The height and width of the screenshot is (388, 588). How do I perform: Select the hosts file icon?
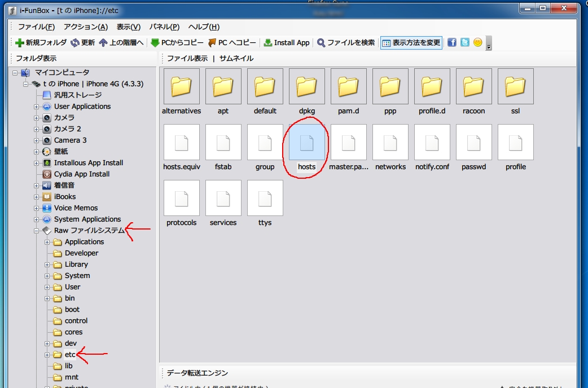click(x=307, y=142)
